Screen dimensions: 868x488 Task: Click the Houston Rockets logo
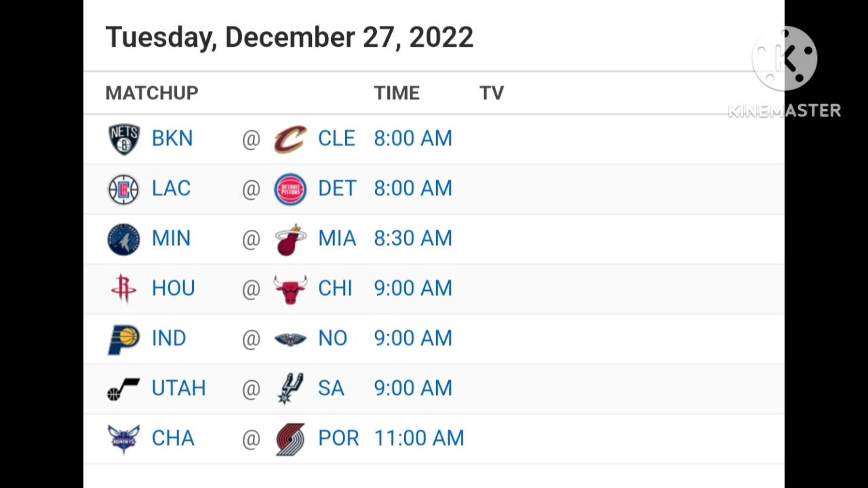(x=123, y=289)
